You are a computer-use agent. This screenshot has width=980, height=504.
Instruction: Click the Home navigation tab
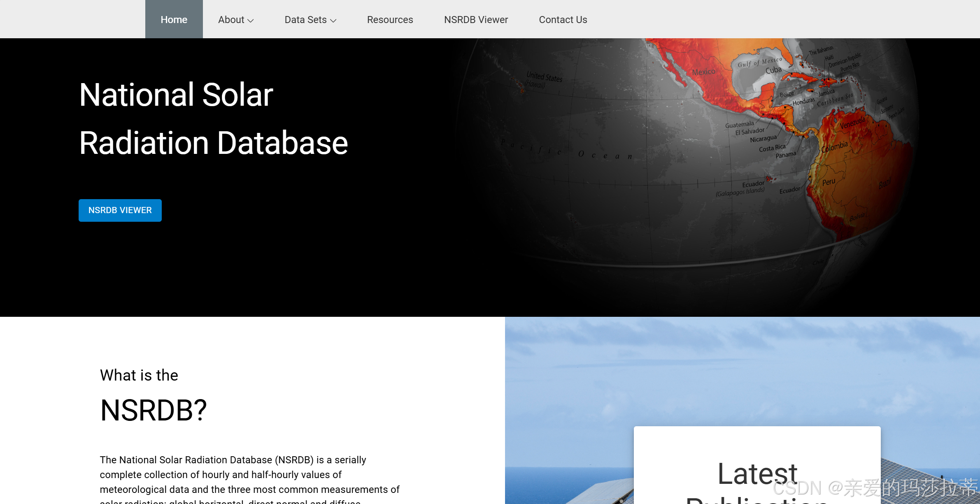(x=174, y=19)
